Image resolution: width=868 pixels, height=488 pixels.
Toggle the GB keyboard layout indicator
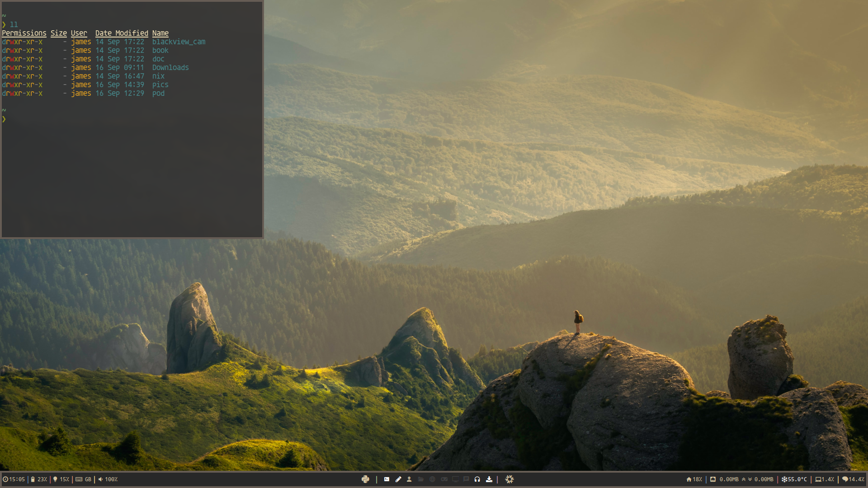point(84,479)
